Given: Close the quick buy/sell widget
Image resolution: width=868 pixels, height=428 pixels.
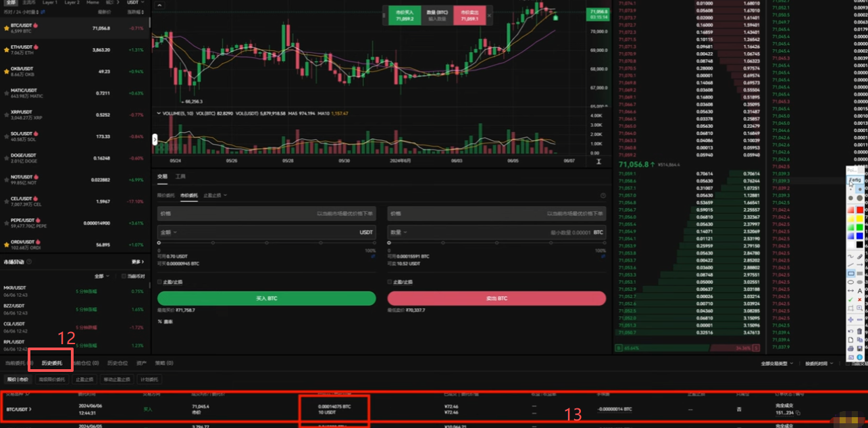Looking at the screenshot, I should [490, 14].
